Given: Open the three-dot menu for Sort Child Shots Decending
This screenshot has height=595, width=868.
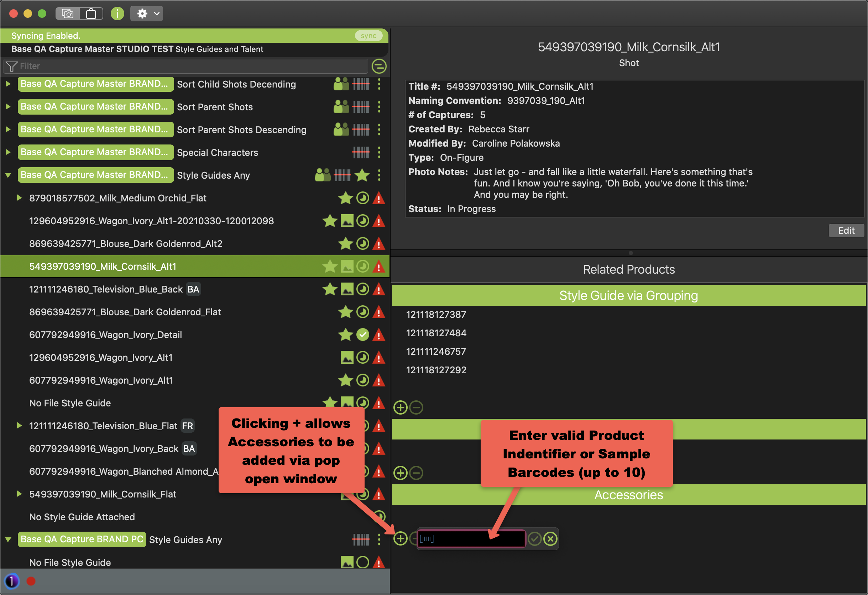Looking at the screenshot, I should pyautogui.click(x=379, y=84).
